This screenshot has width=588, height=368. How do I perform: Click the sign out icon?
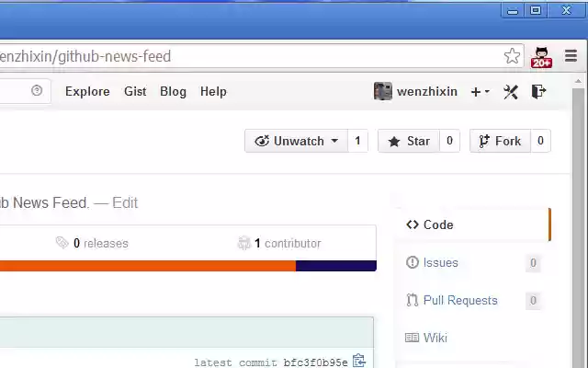tap(538, 92)
